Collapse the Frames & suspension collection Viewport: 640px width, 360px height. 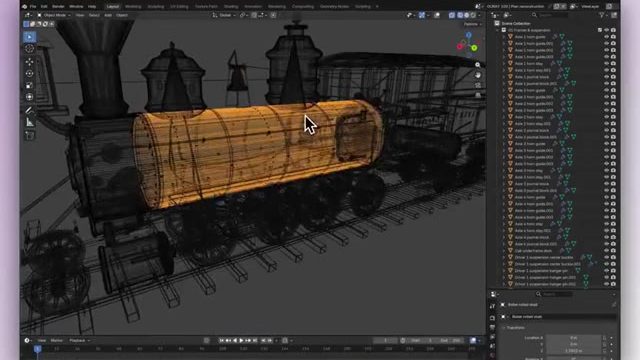(498, 30)
